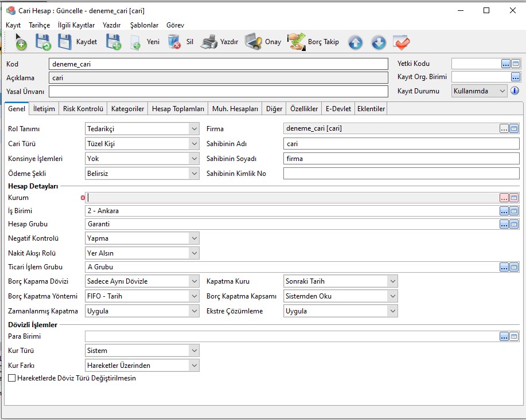Open the Rol Tanımı dropdown

(194, 129)
